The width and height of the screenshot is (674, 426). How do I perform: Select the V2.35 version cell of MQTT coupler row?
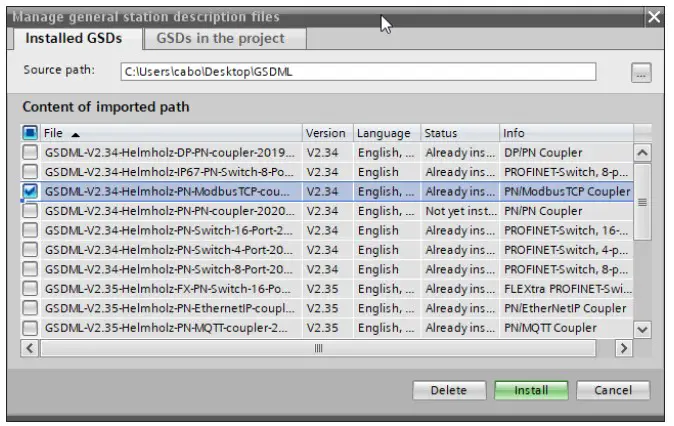(x=328, y=328)
